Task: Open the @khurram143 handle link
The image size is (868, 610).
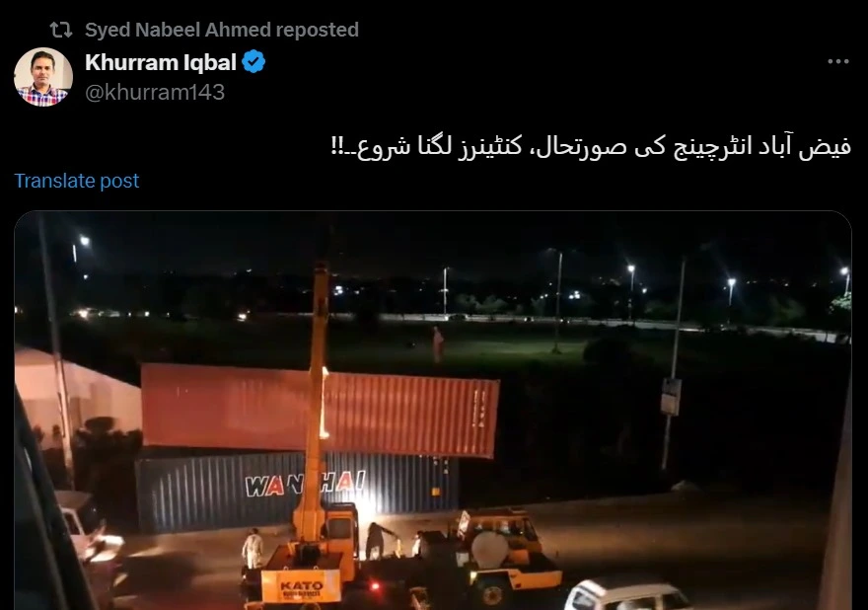Action: pos(155,92)
